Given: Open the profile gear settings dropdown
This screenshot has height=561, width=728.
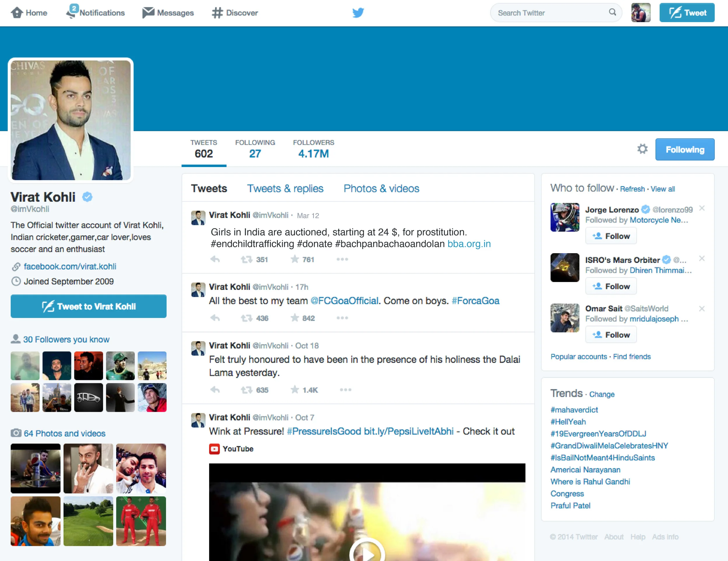Looking at the screenshot, I should pyautogui.click(x=642, y=149).
